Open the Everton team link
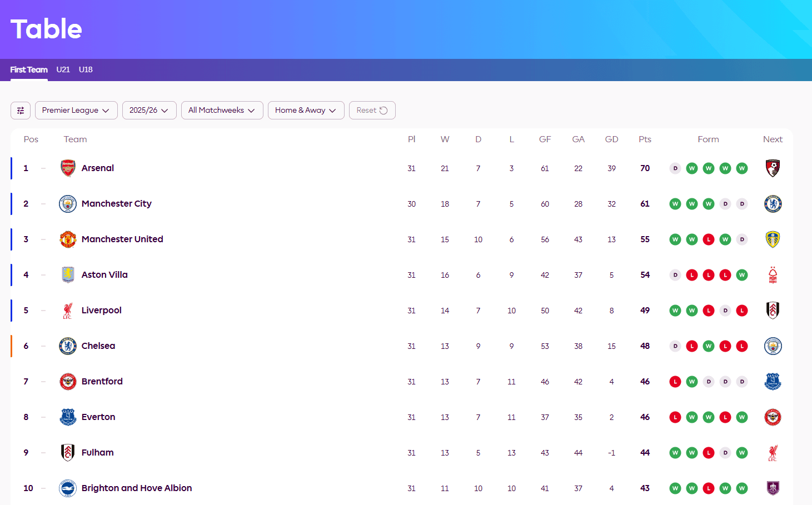 [x=98, y=417]
